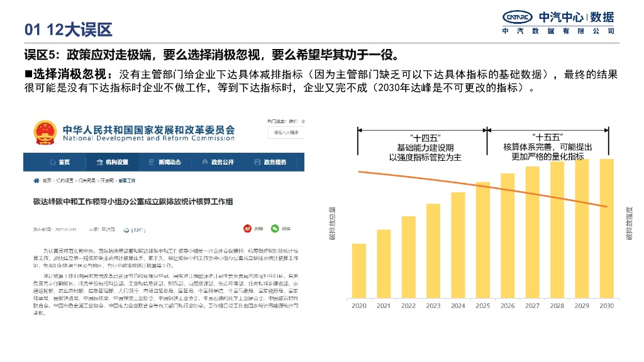
Task: Open the 首页 navigation menu item
Action: (65, 162)
